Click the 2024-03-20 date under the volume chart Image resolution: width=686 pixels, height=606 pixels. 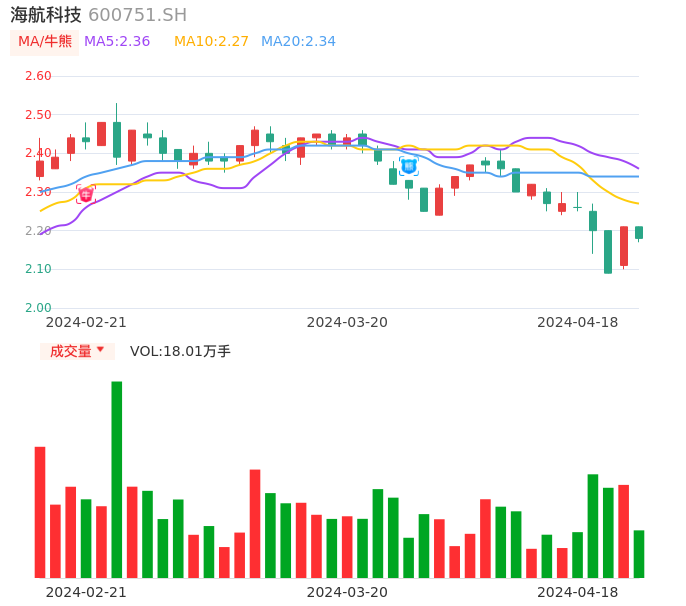(347, 592)
